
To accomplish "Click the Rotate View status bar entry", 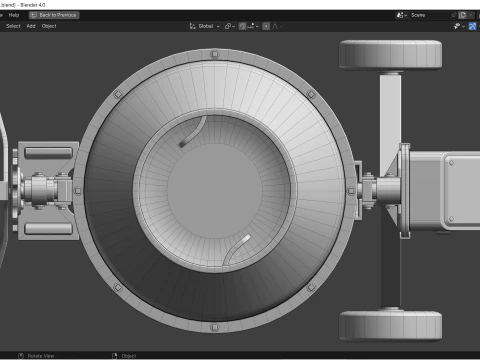I will point(36,356).
